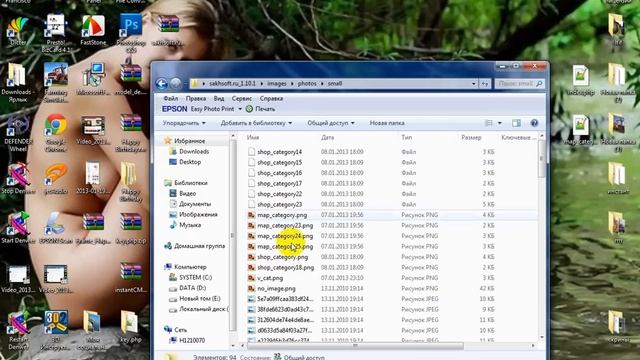Select file no_image.png
Image resolution: width=640 pixels, height=360 pixels.
pos(276,289)
